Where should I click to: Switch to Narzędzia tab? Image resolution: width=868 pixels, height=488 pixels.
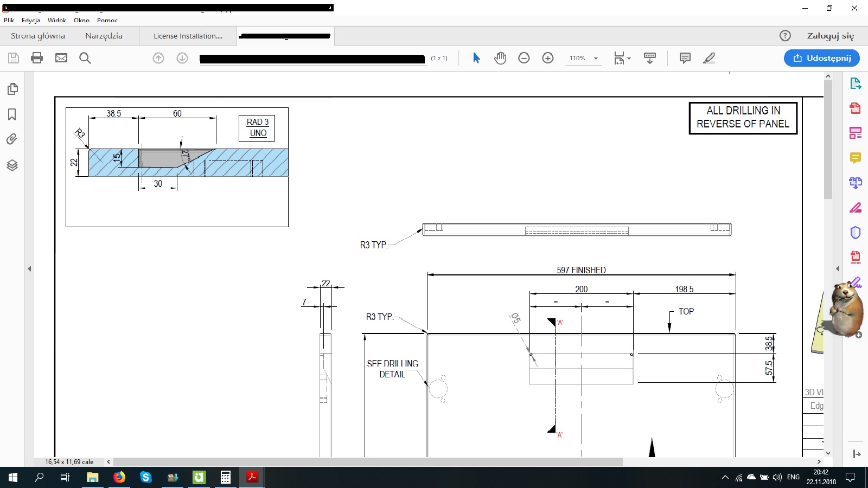pyautogui.click(x=104, y=36)
